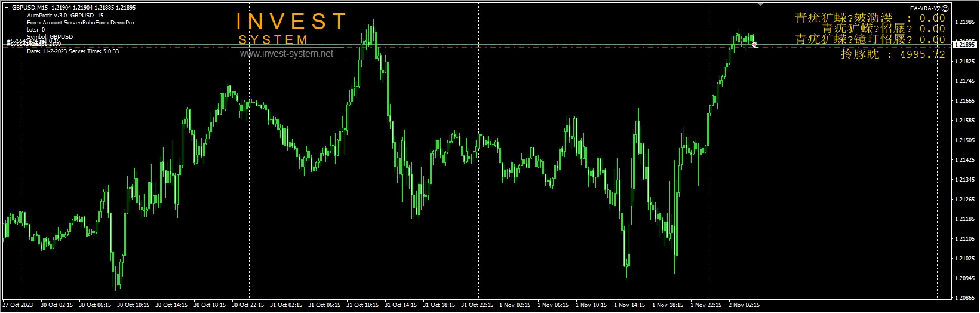Click the 1.21345 price scale label
Screen dimensions: 980x313
pos(965,180)
